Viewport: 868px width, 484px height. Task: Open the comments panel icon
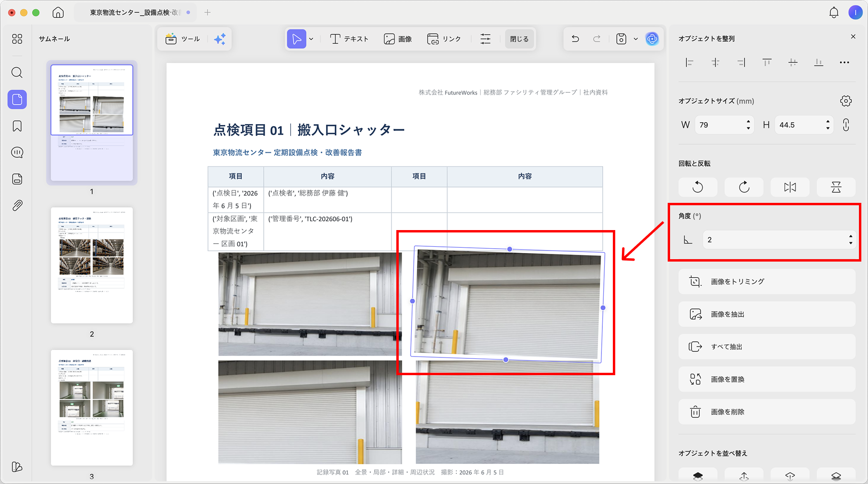coord(17,152)
